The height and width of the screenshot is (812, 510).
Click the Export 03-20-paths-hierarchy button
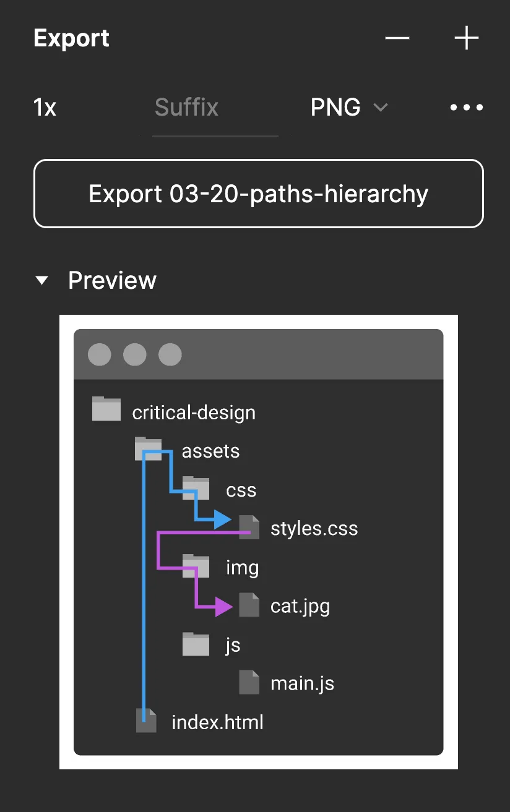pos(258,193)
